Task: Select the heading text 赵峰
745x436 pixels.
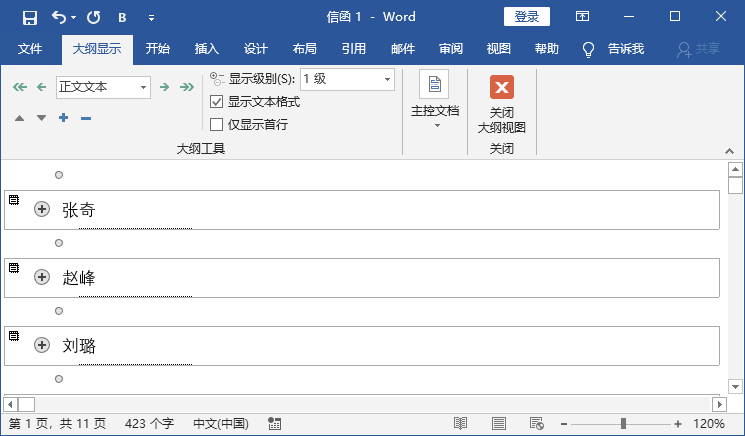Action: pyautogui.click(x=79, y=278)
